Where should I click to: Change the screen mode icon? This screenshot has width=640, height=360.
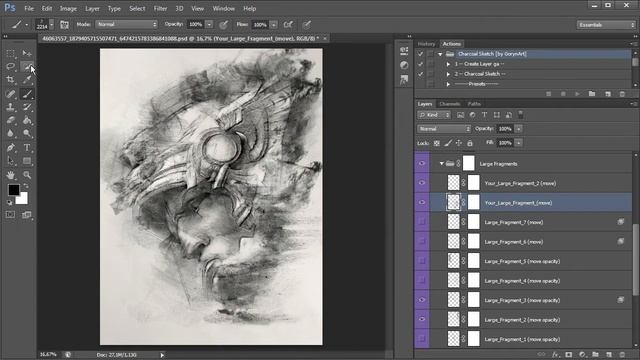point(27,215)
